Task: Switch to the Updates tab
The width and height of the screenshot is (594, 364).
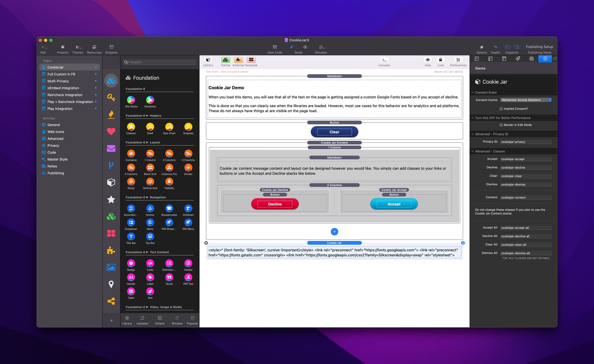Action: click(x=142, y=320)
